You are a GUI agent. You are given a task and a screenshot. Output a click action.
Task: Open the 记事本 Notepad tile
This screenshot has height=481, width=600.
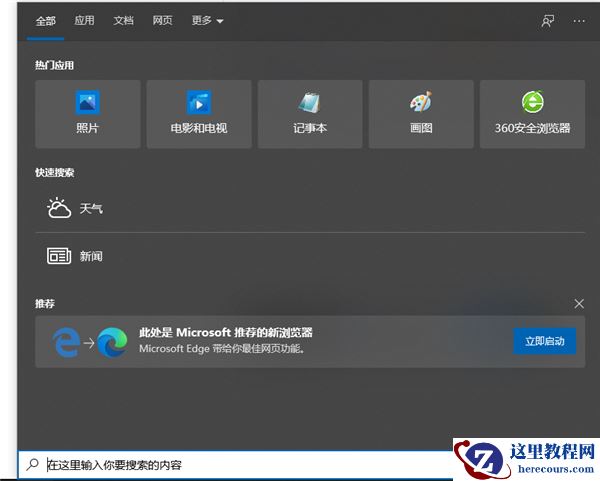[310, 114]
